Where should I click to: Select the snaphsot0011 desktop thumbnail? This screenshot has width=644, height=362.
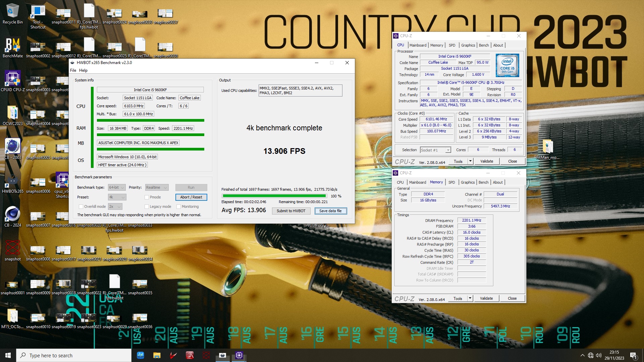coord(63,16)
